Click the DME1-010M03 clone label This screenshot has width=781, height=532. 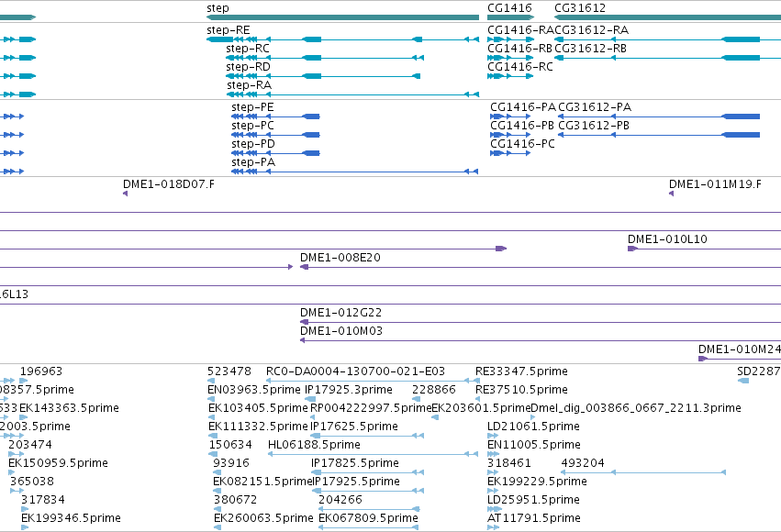point(341,331)
